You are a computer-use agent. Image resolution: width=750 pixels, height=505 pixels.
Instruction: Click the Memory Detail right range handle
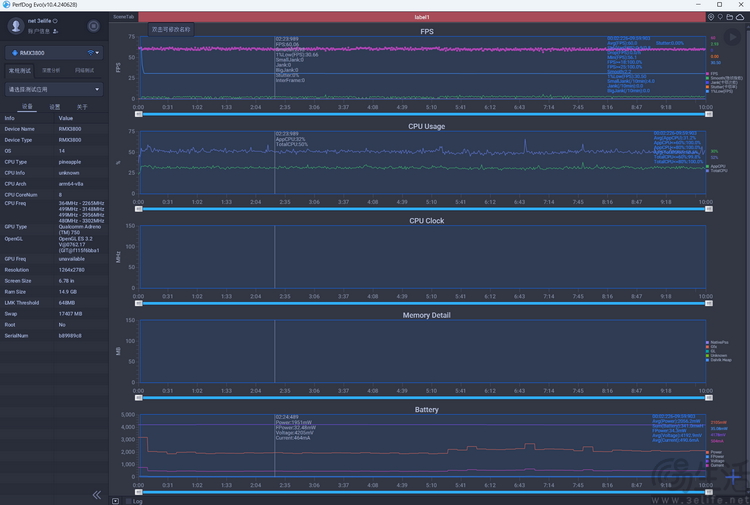[709, 398]
